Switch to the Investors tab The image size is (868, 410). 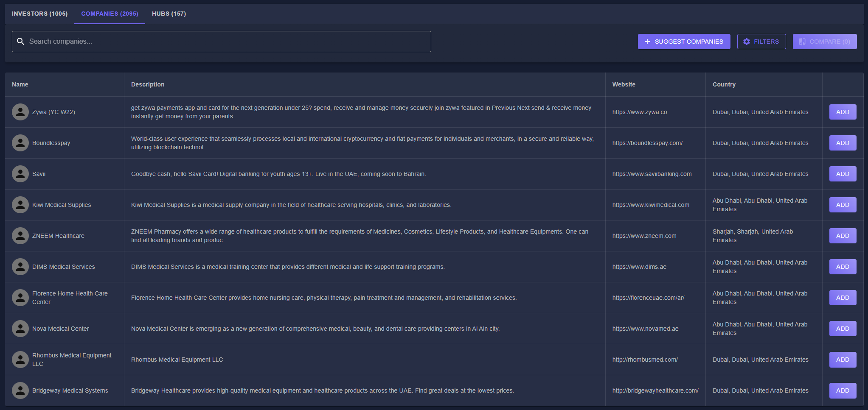[x=39, y=14]
